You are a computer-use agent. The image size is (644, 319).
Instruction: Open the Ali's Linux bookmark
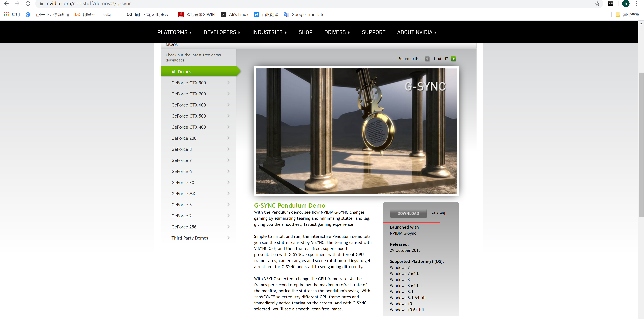point(234,14)
